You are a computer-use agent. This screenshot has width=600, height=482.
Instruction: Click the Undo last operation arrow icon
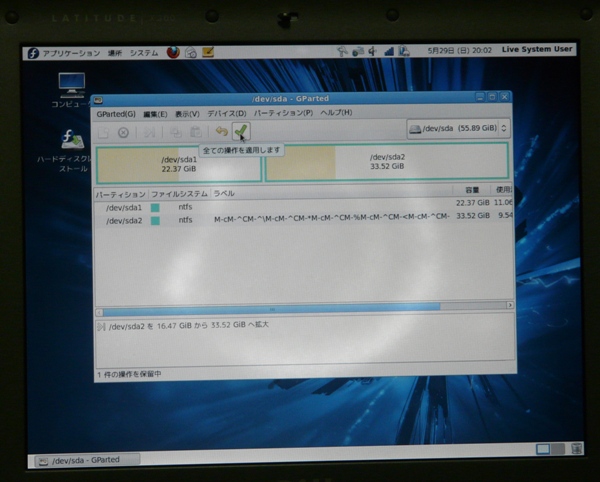220,132
